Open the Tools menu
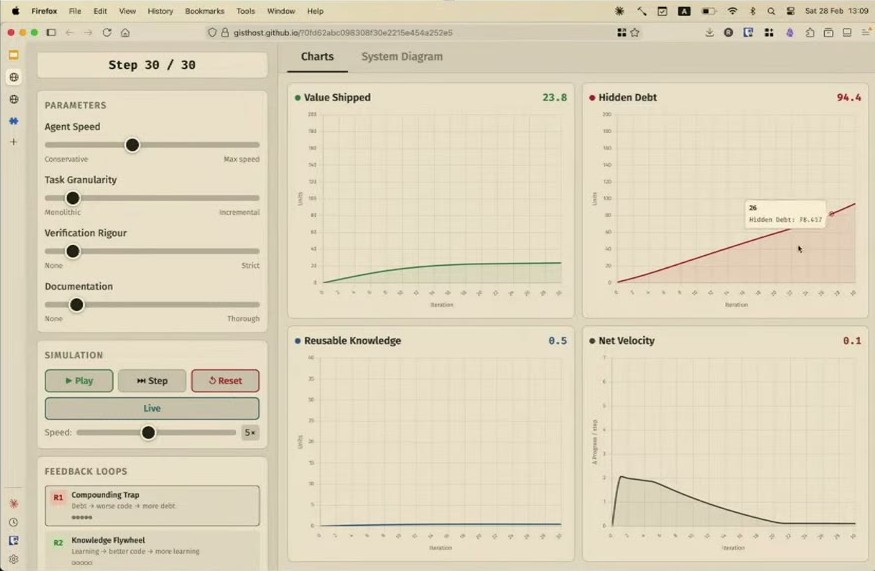This screenshot has width=875, height=571. [x=246, y=11]
